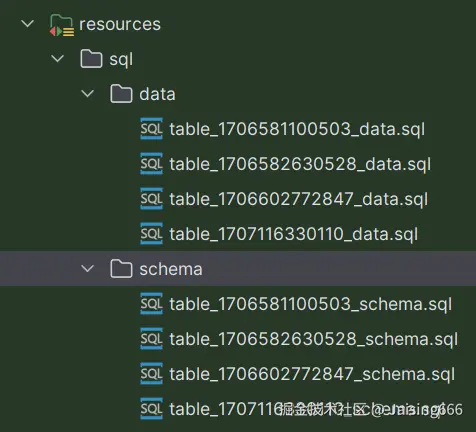Screen dimensions: 476x432
Task: Collapse the data folder chevron
Action: [88, 94]
